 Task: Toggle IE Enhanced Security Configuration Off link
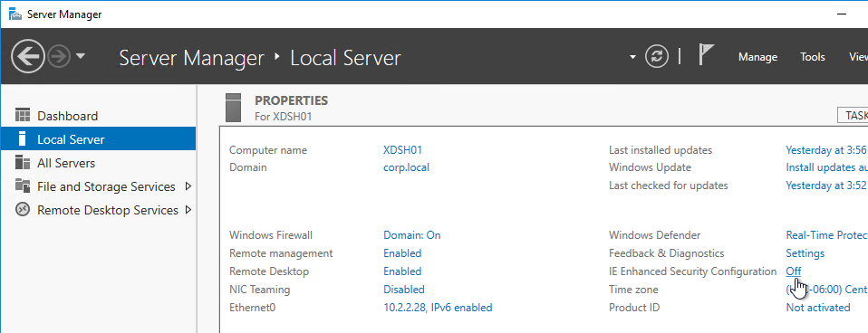(x=794, y=271)
